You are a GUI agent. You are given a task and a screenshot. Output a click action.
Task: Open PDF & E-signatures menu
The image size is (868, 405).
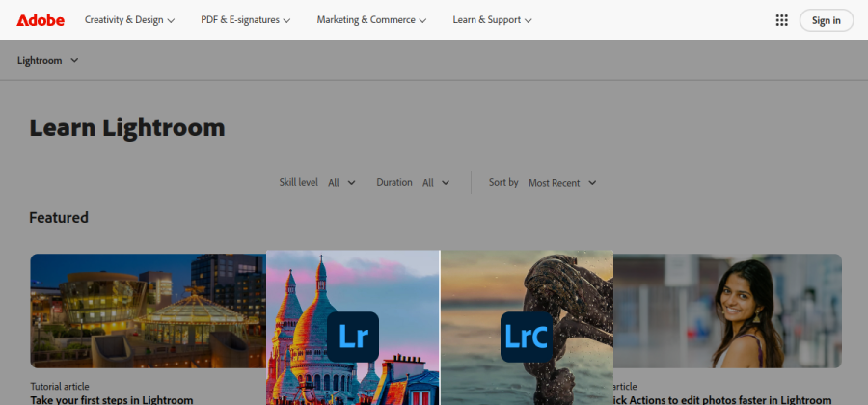(246, 20)
